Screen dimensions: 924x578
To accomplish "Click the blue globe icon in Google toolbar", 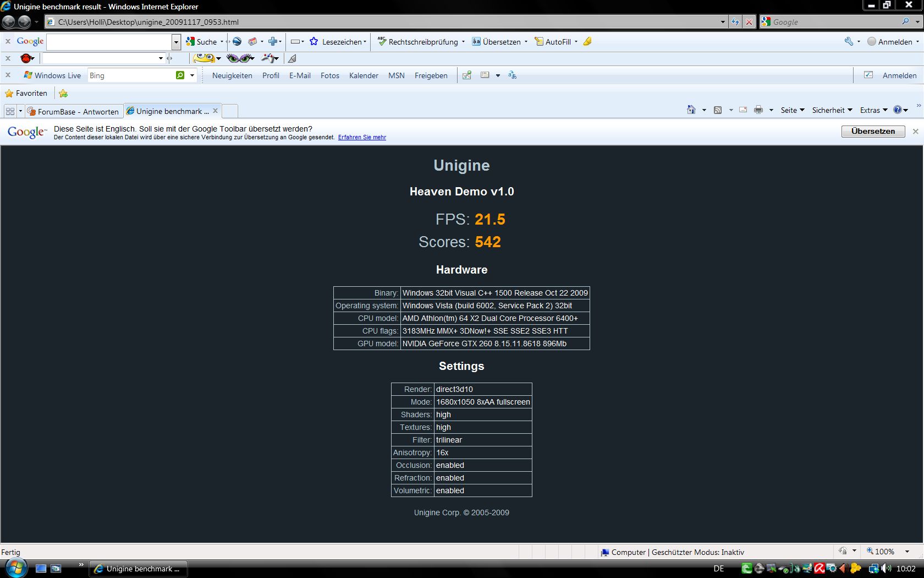I will pyautogui.click(x=237, y=41).
